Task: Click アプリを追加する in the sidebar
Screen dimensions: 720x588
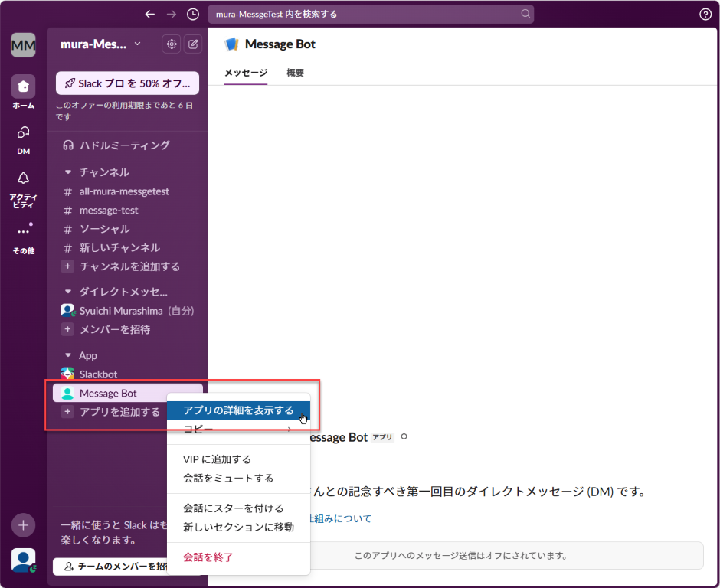Action: click(119, 412)
